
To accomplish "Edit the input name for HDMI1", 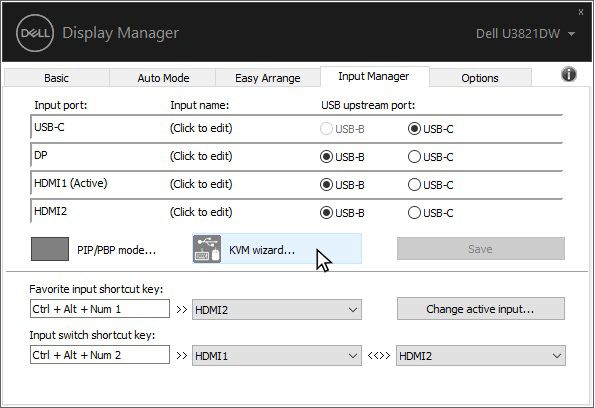I will pos(201,184).
